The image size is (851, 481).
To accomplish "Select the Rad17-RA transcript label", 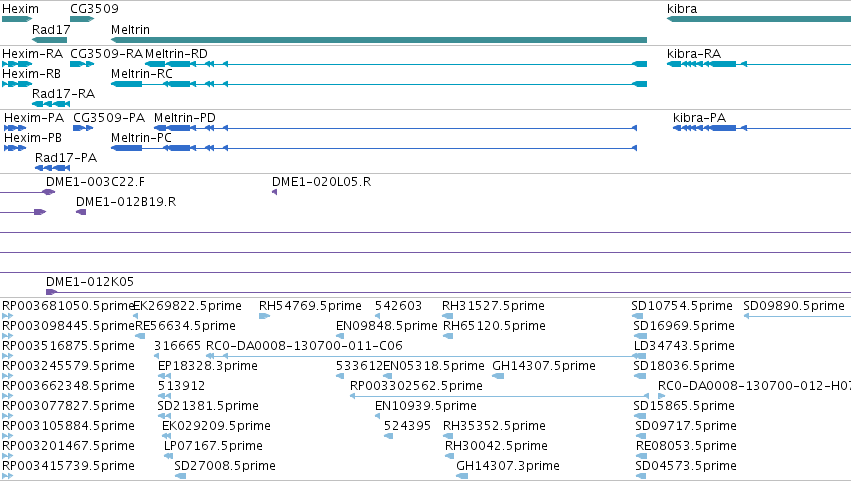I will 63,94.
